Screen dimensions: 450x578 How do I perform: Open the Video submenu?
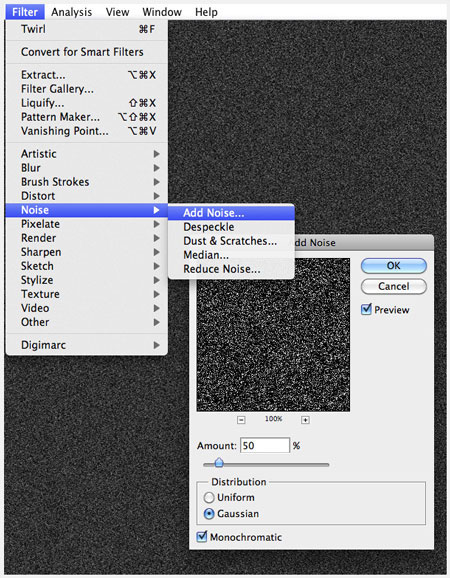point(87,308)
